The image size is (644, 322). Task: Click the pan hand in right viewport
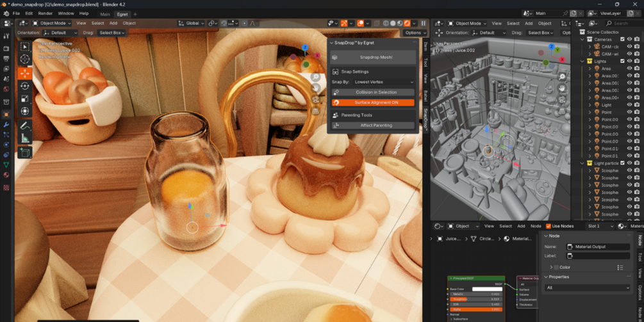562,88
